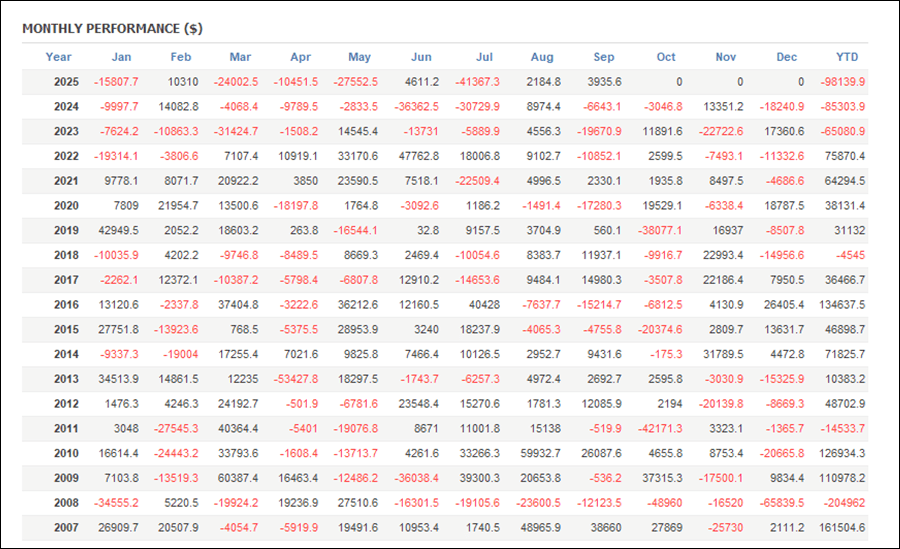Viewport: 900px width, 549px height.
Task: Click the 2008 year row label
Action: (66, 502)
